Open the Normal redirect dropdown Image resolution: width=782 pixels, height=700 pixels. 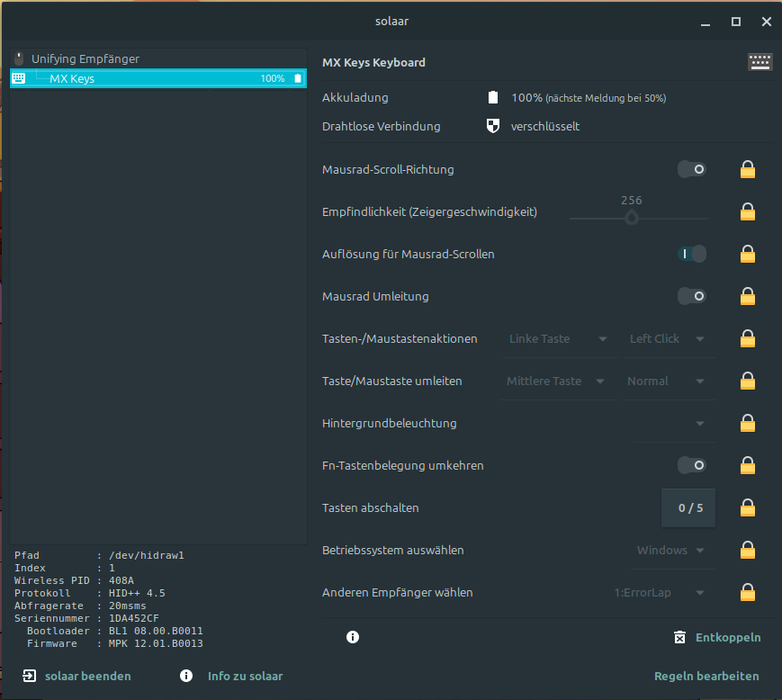point(668,381)
